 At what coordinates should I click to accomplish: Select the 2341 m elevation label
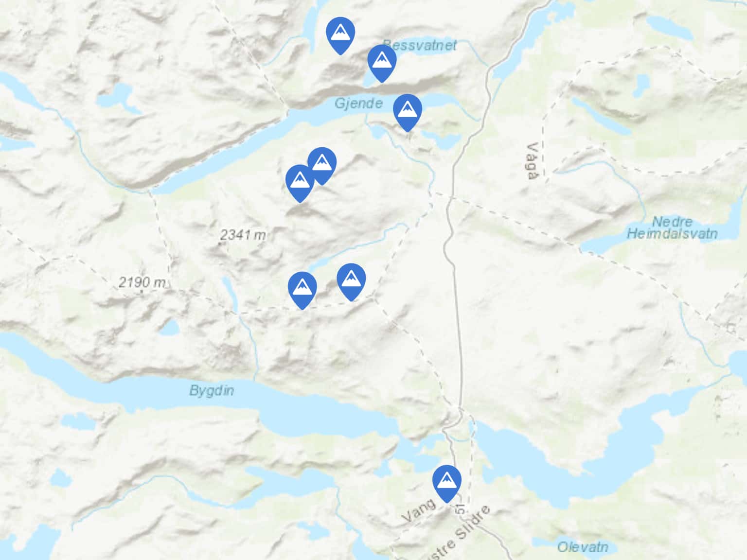pyautogui.click(x=243, y=235)
